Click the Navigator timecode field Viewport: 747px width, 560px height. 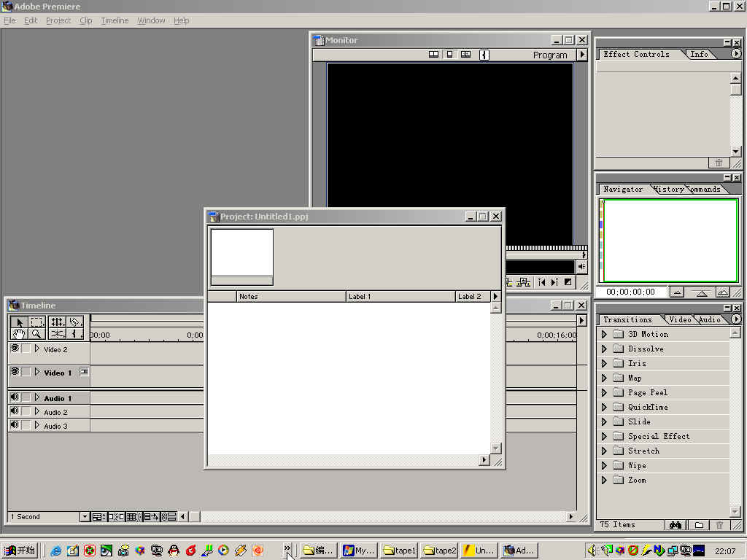coord(630,292)
